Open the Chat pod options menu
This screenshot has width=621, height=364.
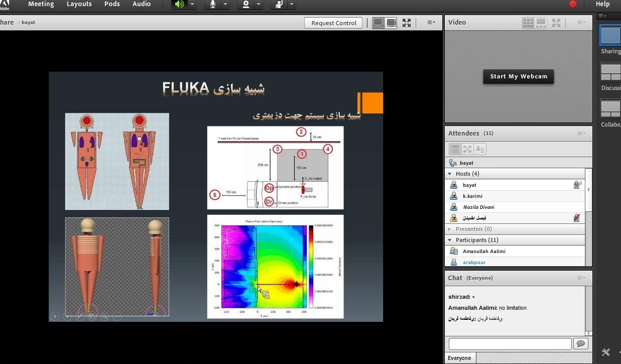[x=581, y=278]
